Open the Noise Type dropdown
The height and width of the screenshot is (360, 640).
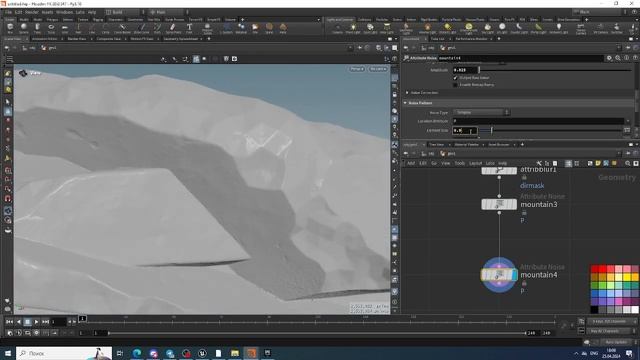[x=482, y=112]
